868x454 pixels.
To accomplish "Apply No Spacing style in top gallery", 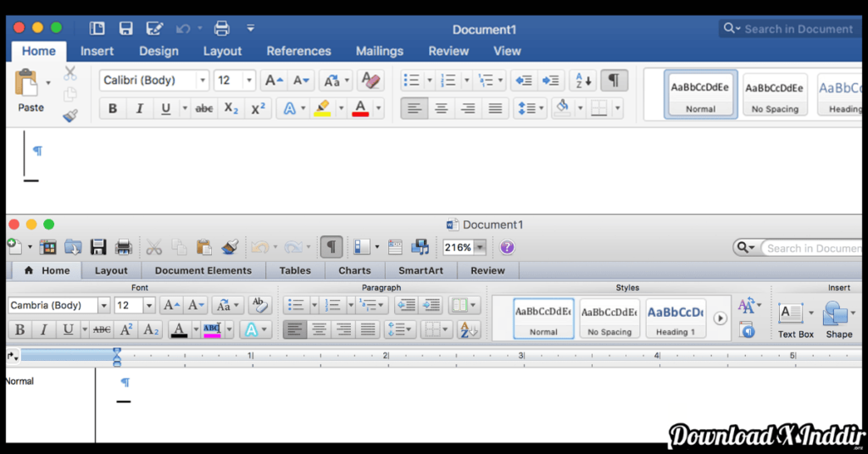I will click(775, 95).
